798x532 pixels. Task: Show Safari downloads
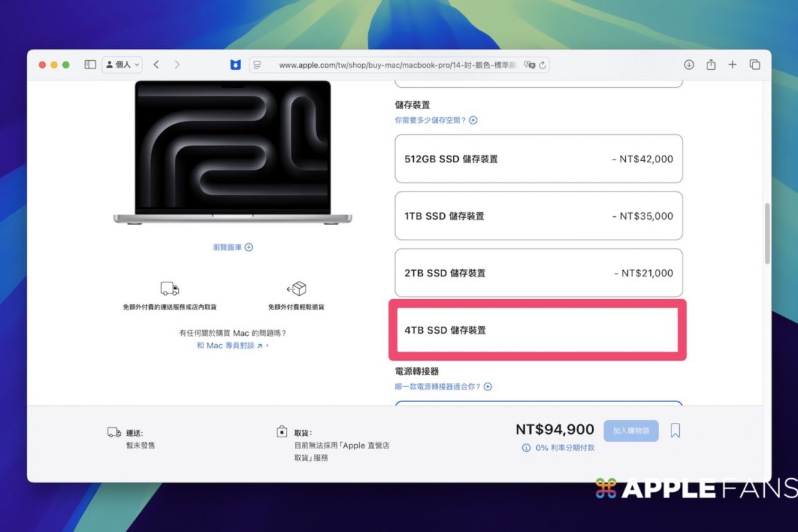point(689,64)
